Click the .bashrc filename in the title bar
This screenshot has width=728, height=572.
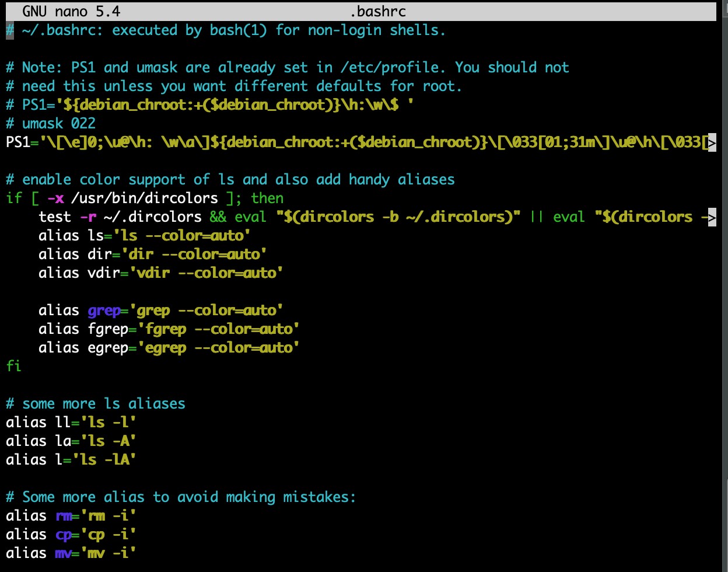pyautogui.click(x=377, y=11)
